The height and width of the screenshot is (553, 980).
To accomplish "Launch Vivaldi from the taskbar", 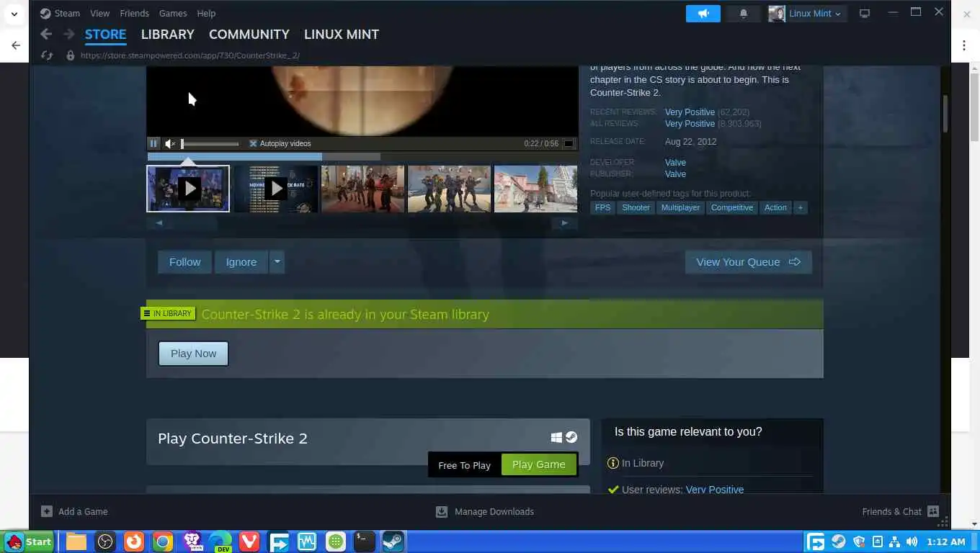I will (x=249, y=541).
